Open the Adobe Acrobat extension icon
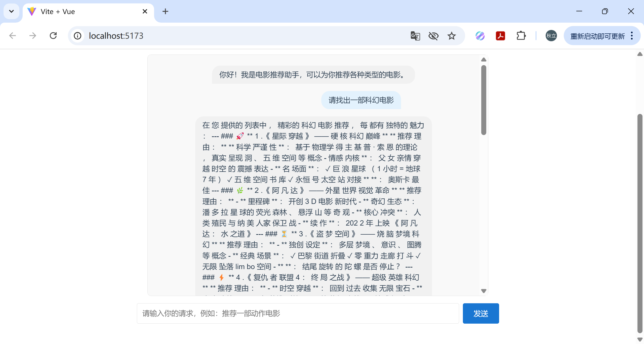 coord(500,36)
